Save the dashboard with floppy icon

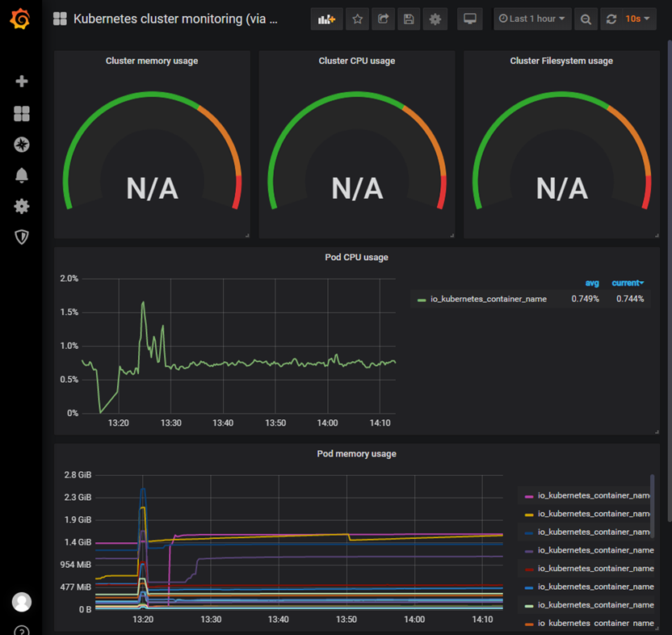(x=409, y=19)
